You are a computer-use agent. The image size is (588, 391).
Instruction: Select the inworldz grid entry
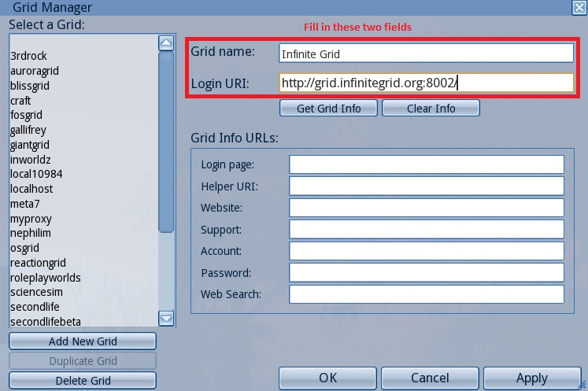coord(31,160)
